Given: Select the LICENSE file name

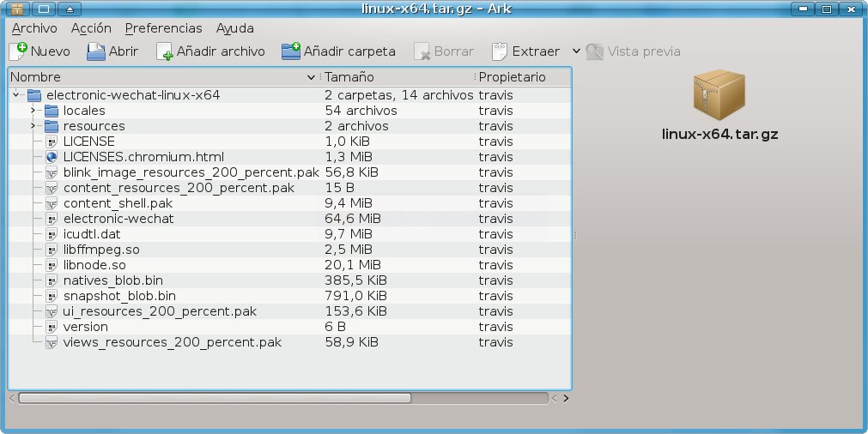Looking at the screenshot, I should [89, 142].
